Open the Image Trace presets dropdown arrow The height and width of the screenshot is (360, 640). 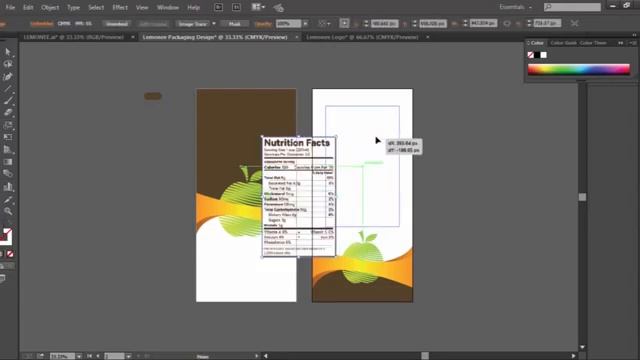tap(213, 24)
